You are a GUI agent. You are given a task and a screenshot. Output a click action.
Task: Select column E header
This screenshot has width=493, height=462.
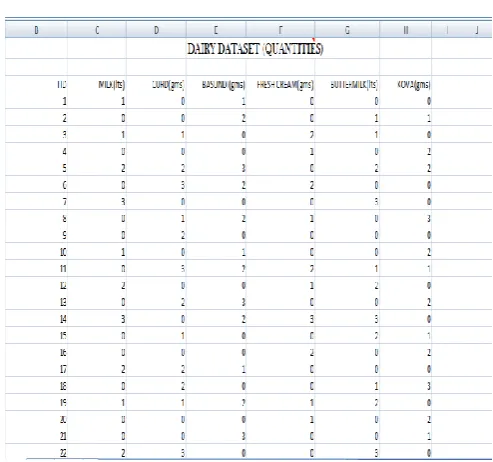click(216, 30)
